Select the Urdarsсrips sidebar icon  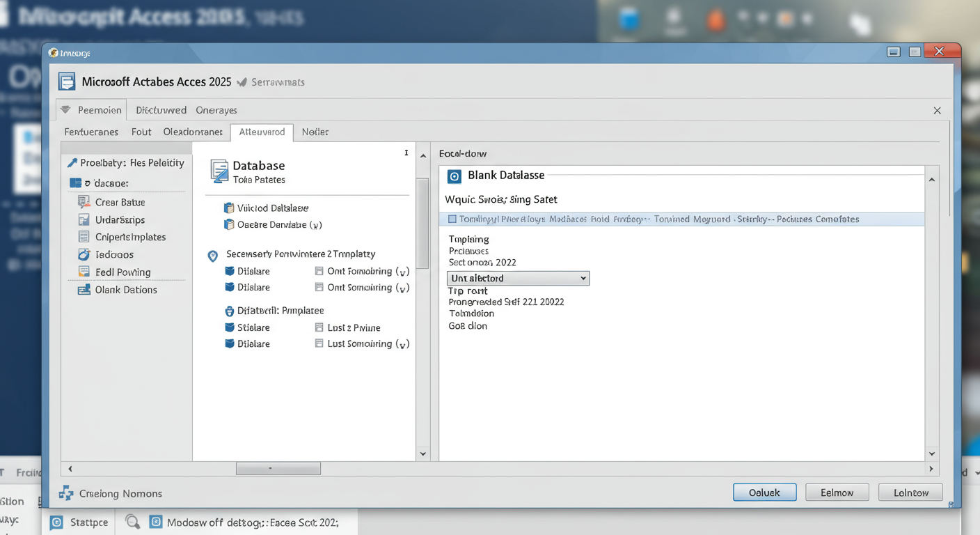point(84,219)
